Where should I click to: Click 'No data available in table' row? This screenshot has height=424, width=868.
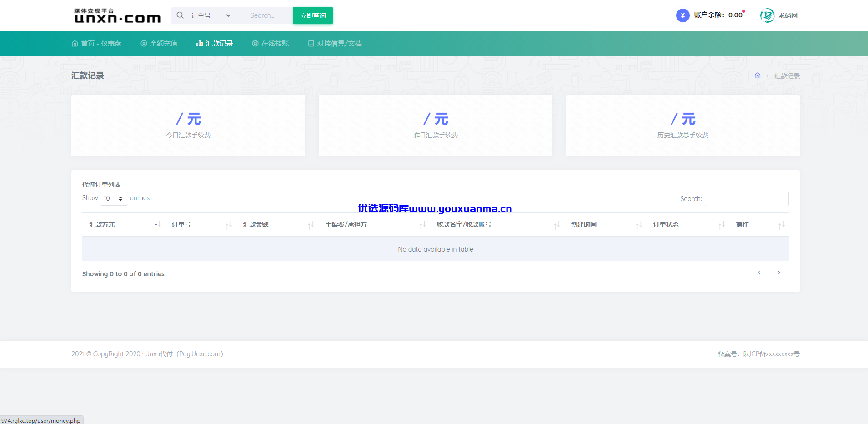(x=436, y=249)
